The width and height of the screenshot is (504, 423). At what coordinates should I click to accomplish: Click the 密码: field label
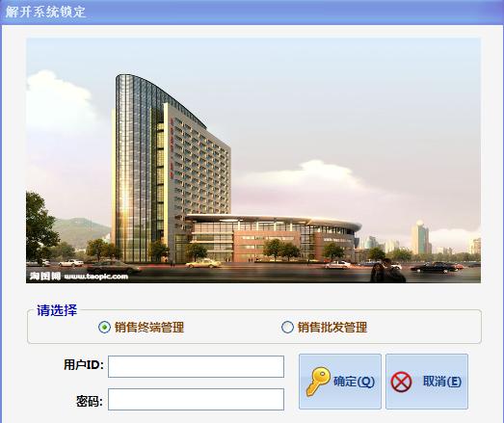click(90, 401)
